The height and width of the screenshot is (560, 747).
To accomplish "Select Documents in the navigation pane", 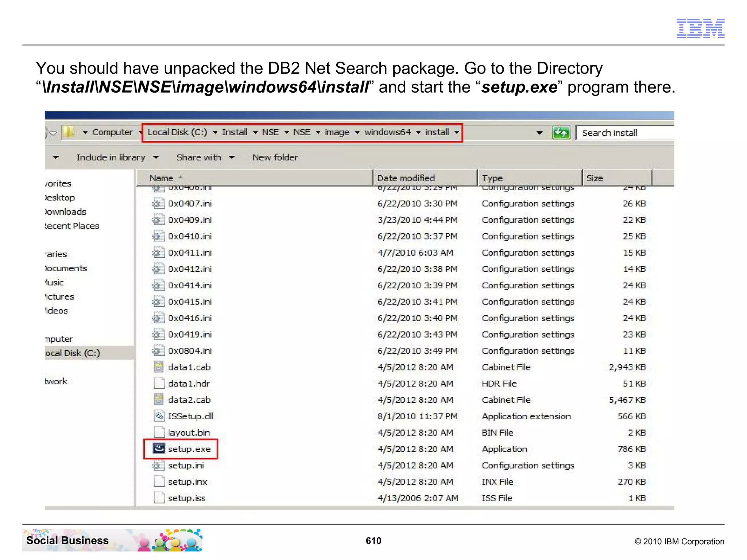I will [x=66, y=268].
